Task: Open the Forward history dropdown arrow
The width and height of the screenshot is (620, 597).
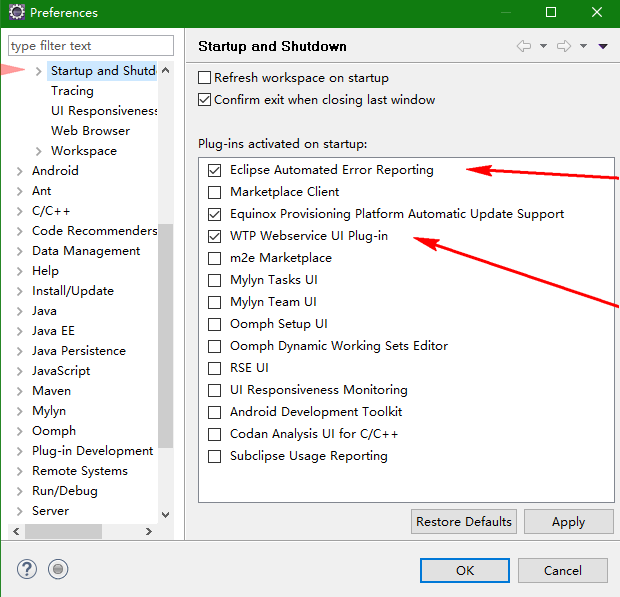Action: [583, 46]
